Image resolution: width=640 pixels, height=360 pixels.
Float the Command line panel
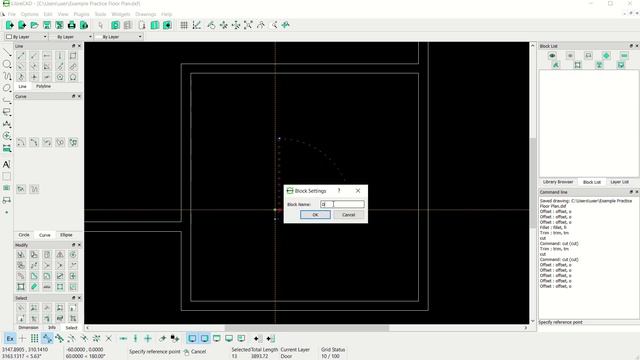[x=631, y=192]
